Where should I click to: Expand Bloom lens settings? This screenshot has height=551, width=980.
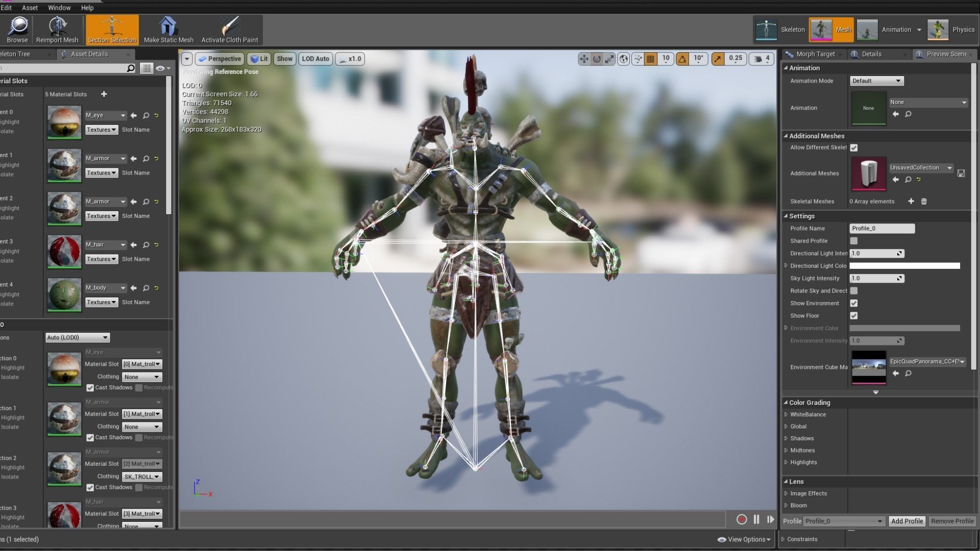coord(786,506)
